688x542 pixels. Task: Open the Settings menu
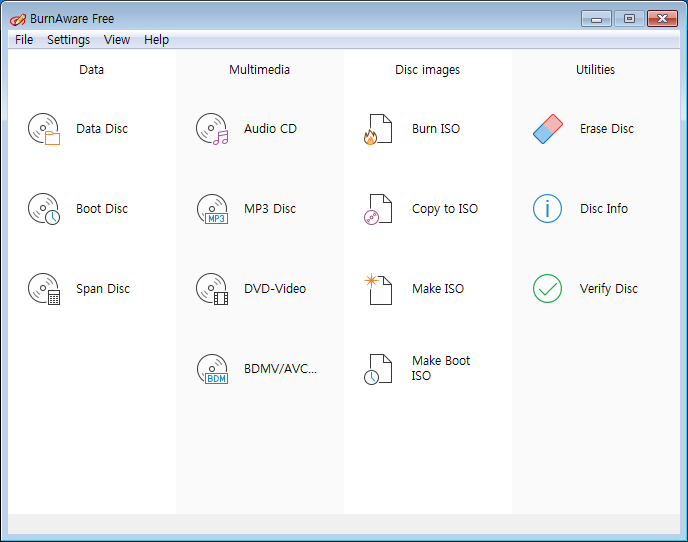[x=68, y=39]
